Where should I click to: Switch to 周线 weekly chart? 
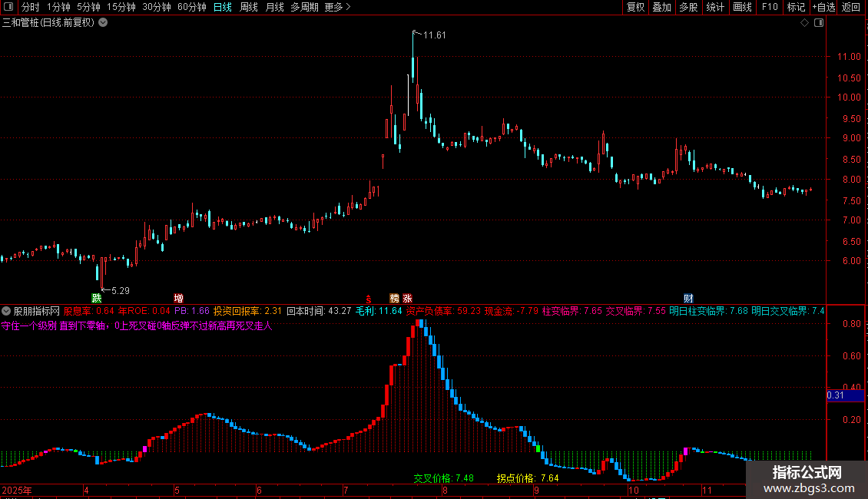pyautogui.click(x=249, y=7)
